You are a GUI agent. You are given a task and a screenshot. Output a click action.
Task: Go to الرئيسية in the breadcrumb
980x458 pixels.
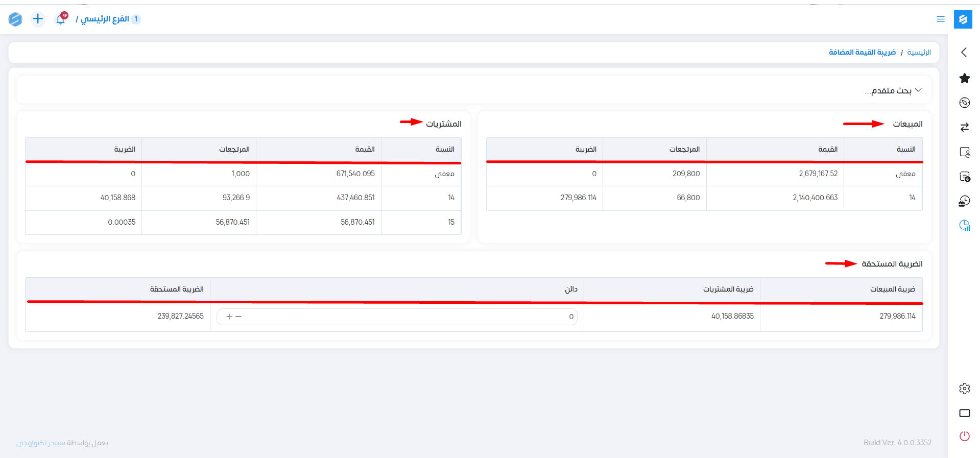pyautogui.click(x=919, y=53)
